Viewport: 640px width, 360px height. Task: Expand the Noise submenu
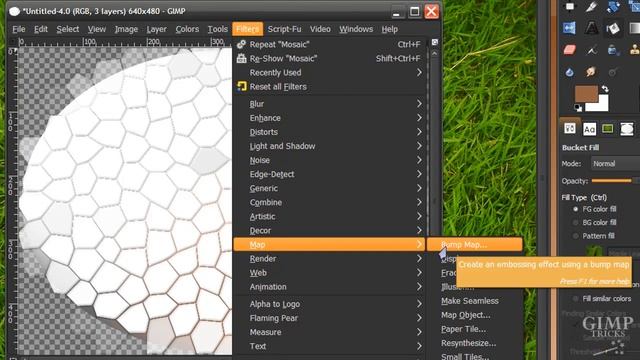[330, 160]
